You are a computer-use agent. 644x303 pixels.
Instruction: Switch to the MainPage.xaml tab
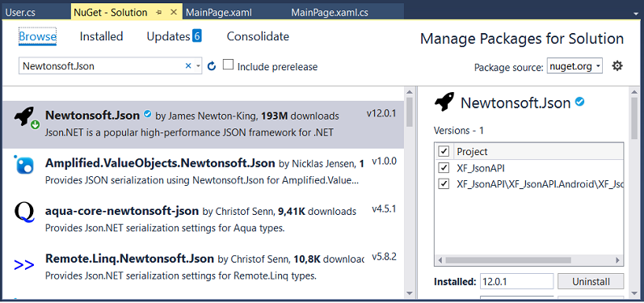(219, 12)
